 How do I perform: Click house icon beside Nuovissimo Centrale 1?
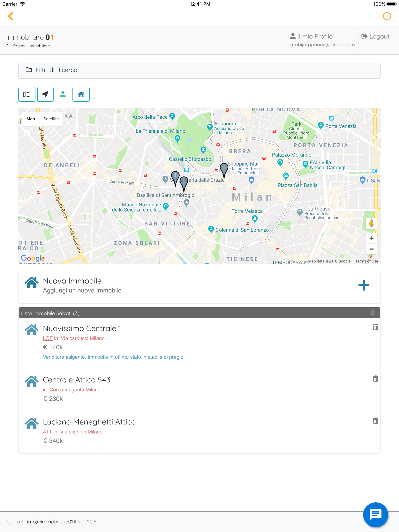pos(32,330)
